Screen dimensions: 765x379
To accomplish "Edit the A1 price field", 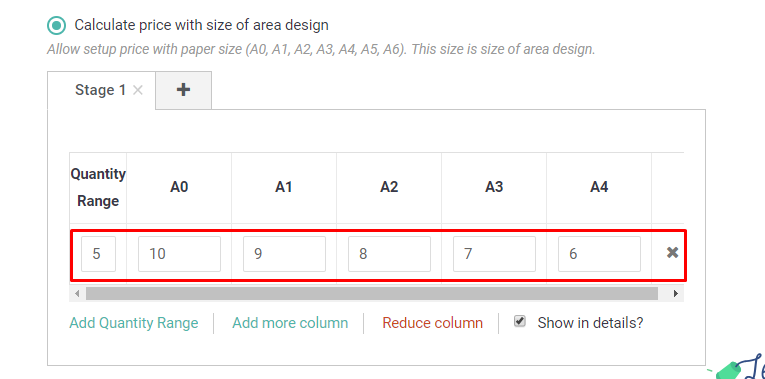I will coord(284,254).
